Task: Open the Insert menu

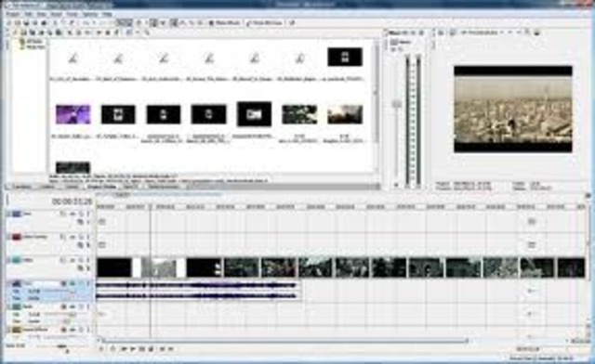Action: click(x=56, y=14)
